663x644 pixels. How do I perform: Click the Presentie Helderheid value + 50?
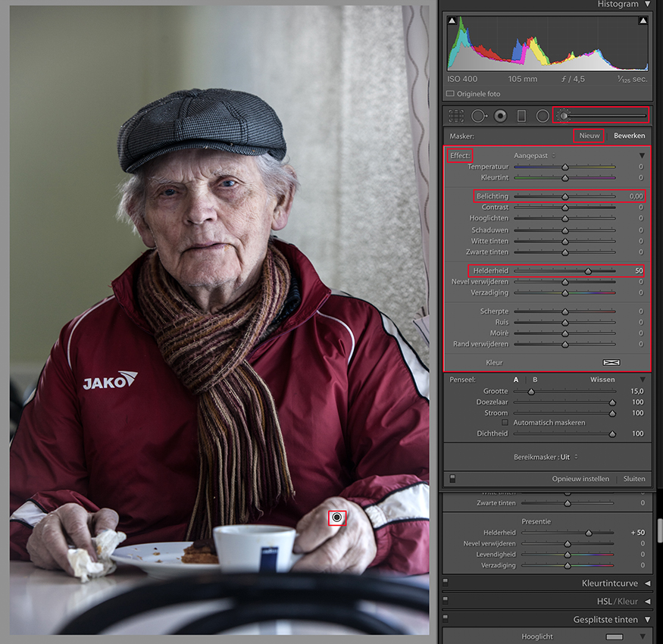(x=638, y=533)
